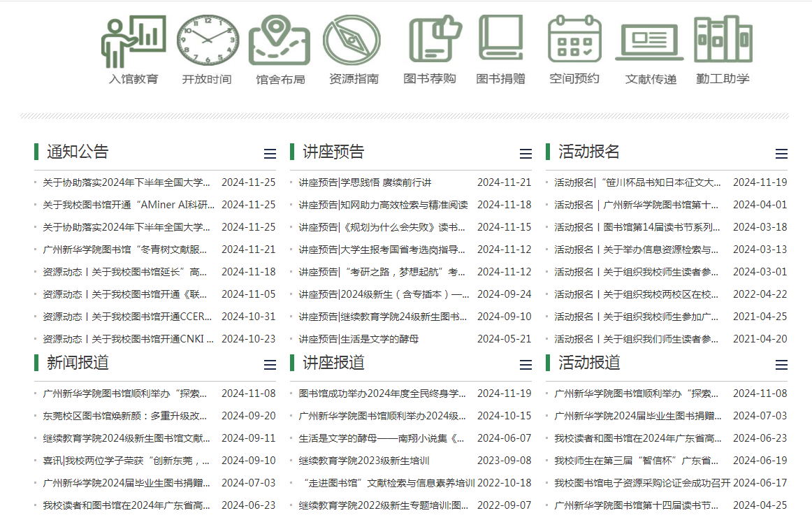Click the 开放时间 clock icon

(x=207, y=39)
